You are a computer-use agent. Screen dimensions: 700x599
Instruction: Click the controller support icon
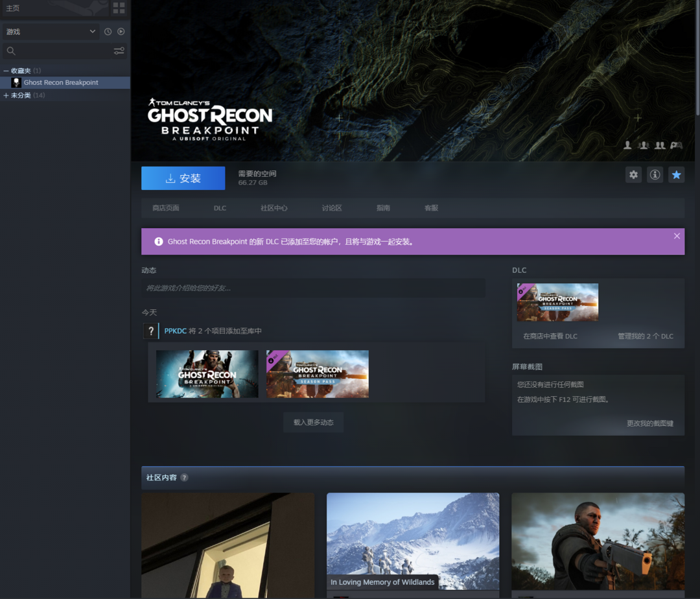676,145
